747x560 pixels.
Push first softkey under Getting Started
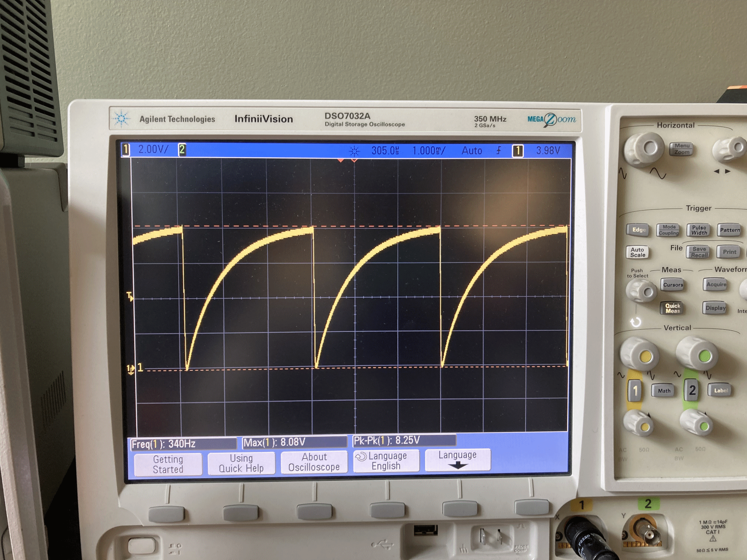(x=167, y=513)
